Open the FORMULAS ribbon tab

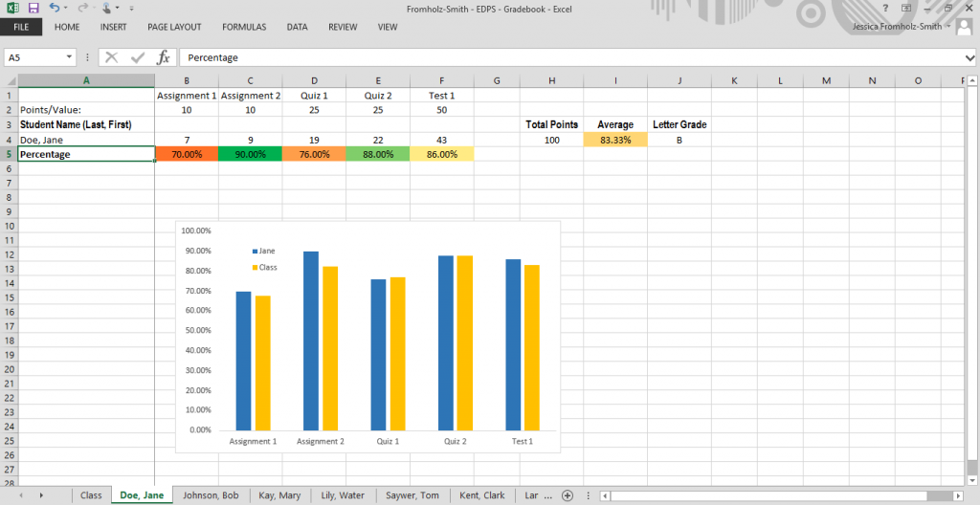tap(244, 27)
